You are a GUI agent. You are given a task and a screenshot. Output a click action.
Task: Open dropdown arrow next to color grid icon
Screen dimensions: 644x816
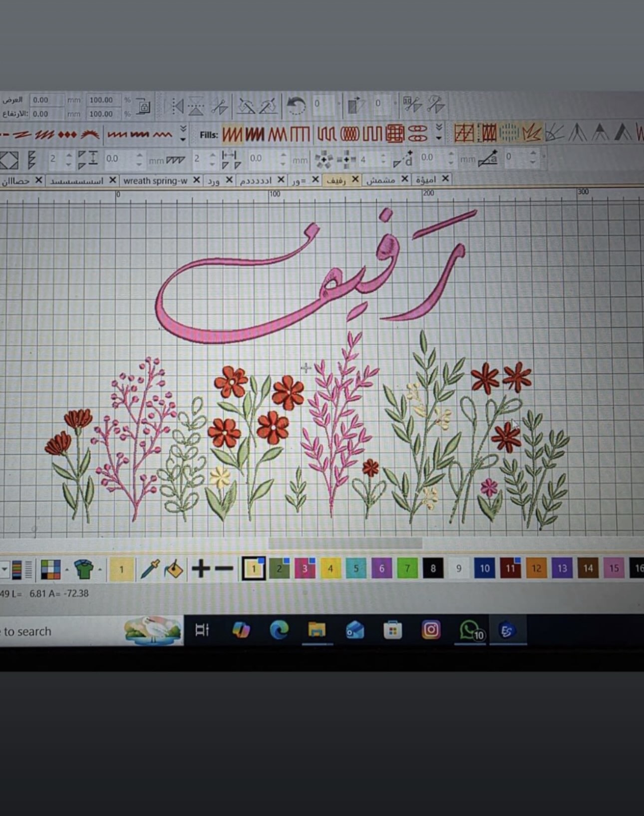(x=67, y=569)
